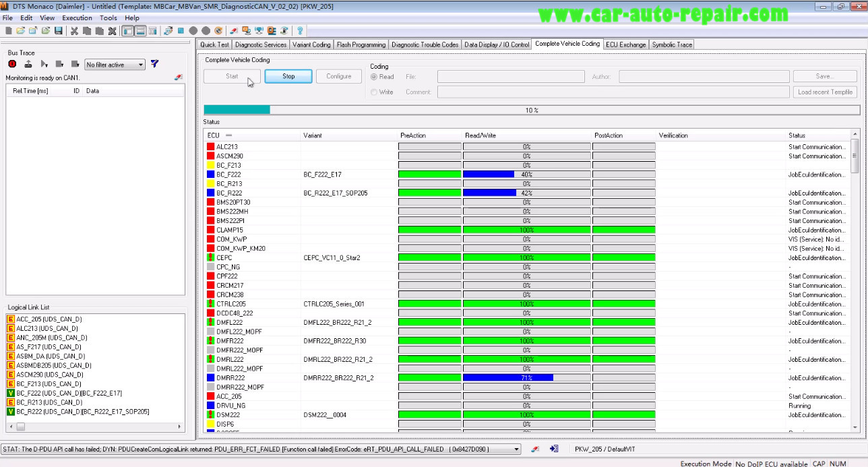Click the Help question mark toolbar icon
The width and height of the screenshot is (868, 467).
point(300,31)
